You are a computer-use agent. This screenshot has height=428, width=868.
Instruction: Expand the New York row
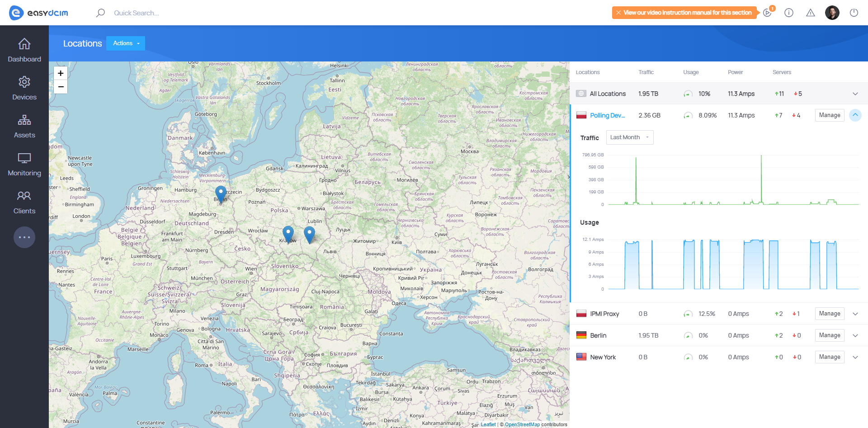coord(855,357)
